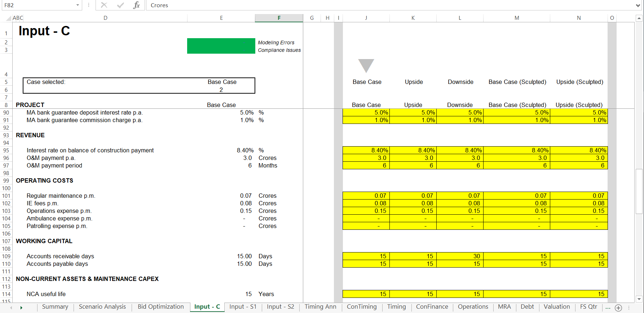The height and width of the screenshot is (313, 644).
Task: Click Upside NCA useful life 15 cell
Action: pos(413,294)
